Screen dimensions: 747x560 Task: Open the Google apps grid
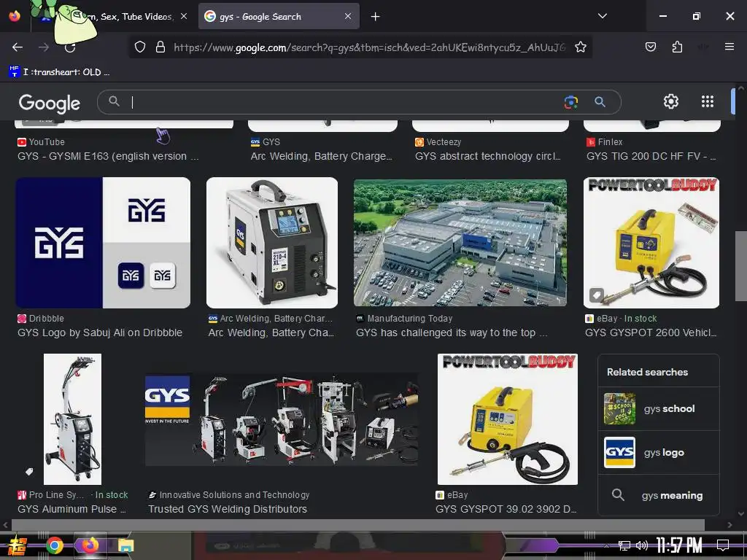pyautogui.click(x=708, y=101)
